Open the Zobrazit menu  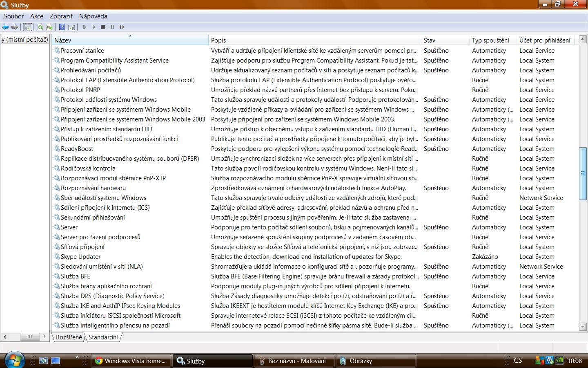point(61,16)
